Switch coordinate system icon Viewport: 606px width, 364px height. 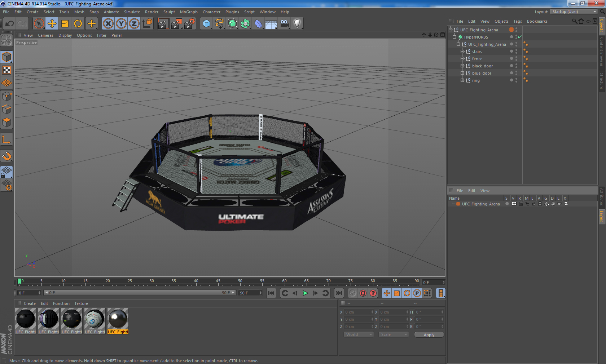click(x=147, y=24)
